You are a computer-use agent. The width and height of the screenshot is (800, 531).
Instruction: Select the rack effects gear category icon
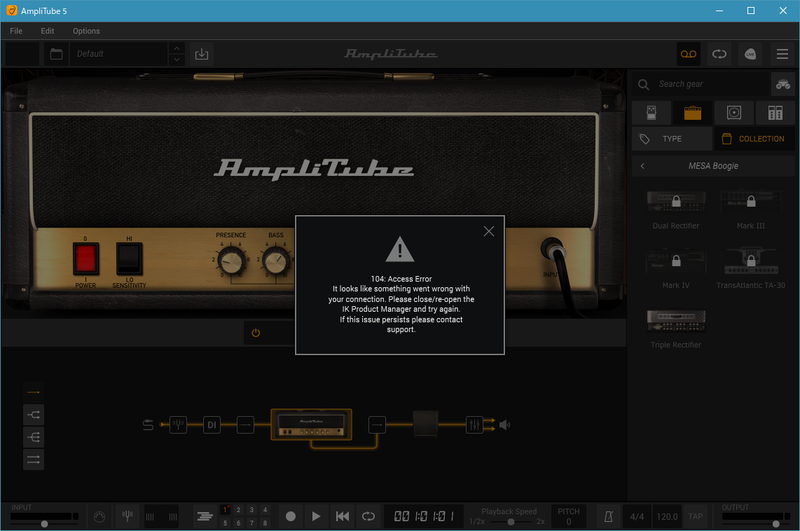pyautogui.click(x=775, y=113)
